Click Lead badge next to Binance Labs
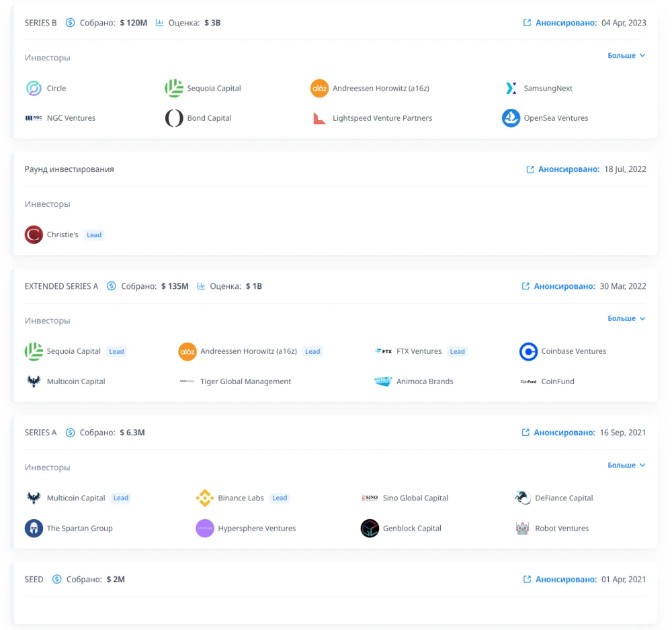The height and width of the screenshot is (630, 672). (x=280, y=498)
